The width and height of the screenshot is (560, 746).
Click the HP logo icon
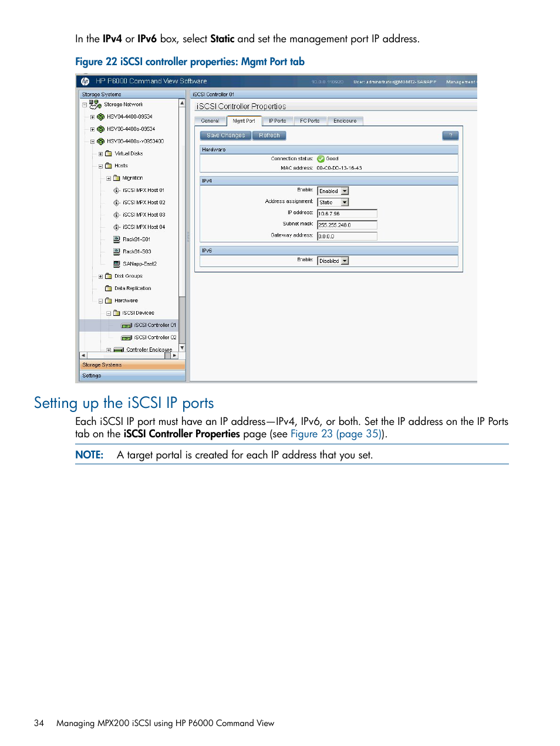point(85,82)
